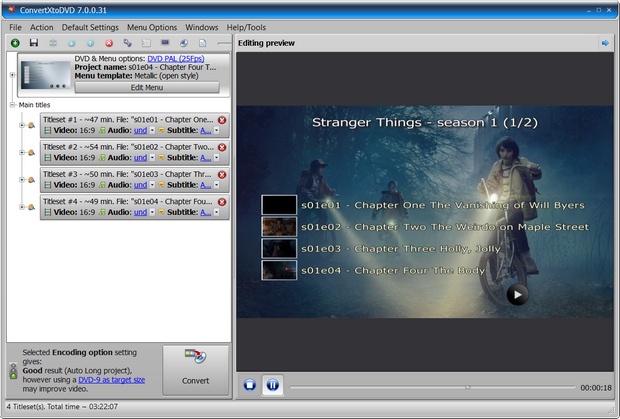Select s01e01 thumbnail in menu preview
This screenshot has width=620, height=419.
tap(279, 205)
